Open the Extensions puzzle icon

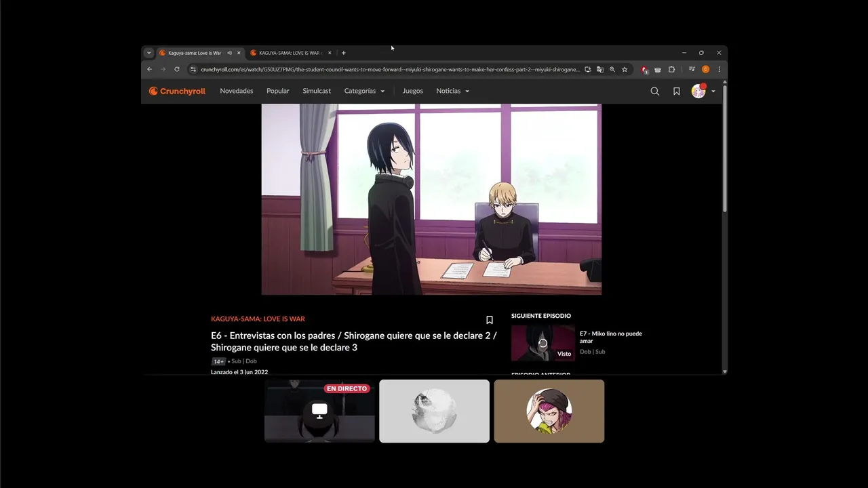671,69
